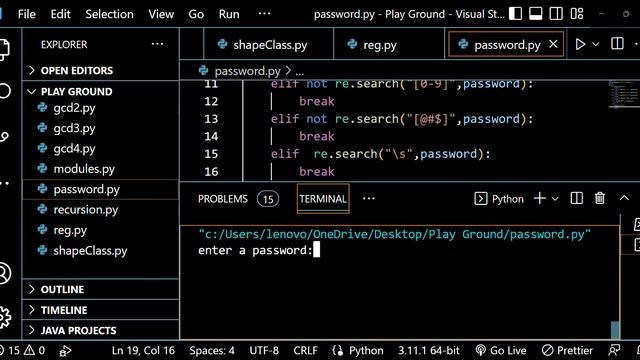Click the code minimap
640x360 pixels.
[x=623, y=94]
